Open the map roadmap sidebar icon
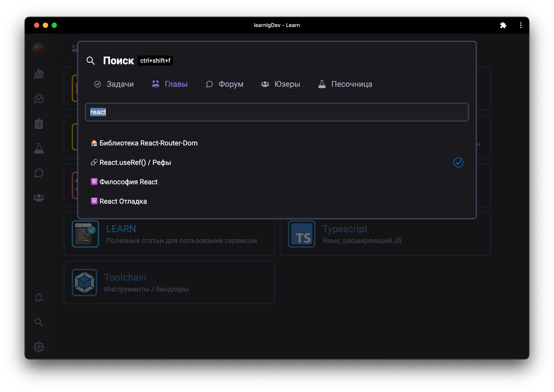 tap(39, 99)
